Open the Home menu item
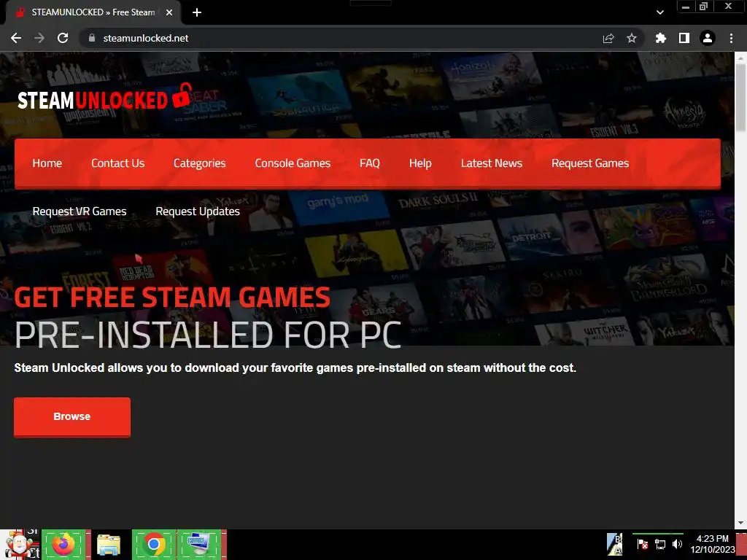The height and width of the screenshot is (560, 747). (x=47, y=163)
